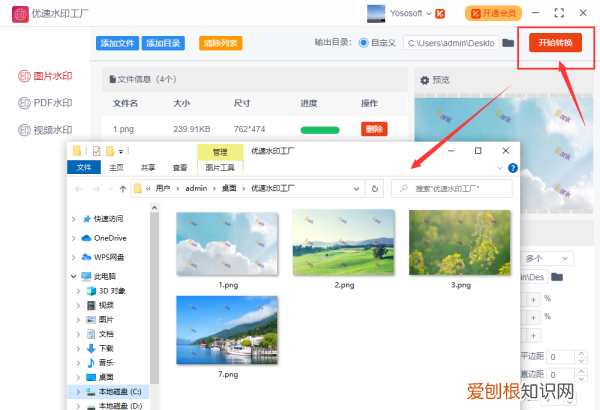Click the 优速水印工厂 app logo
Screen dimensions: 600x410
[x=20, y=14]
